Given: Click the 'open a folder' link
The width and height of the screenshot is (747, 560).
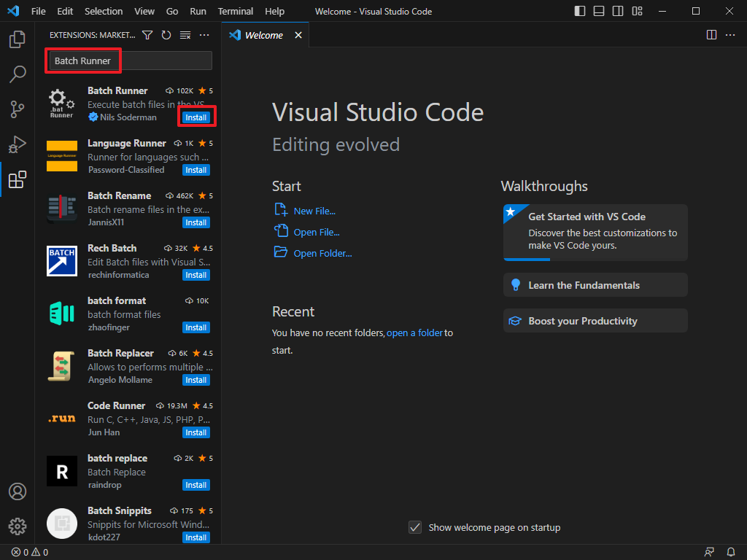Looking at the screenshot, I should [x=414, y=332].
